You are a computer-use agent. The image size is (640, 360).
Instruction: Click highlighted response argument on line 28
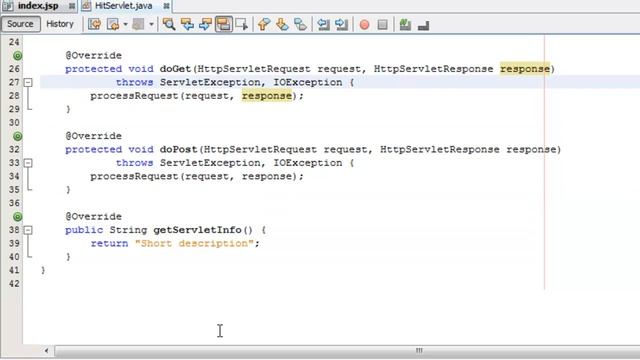tap(267, 96)
